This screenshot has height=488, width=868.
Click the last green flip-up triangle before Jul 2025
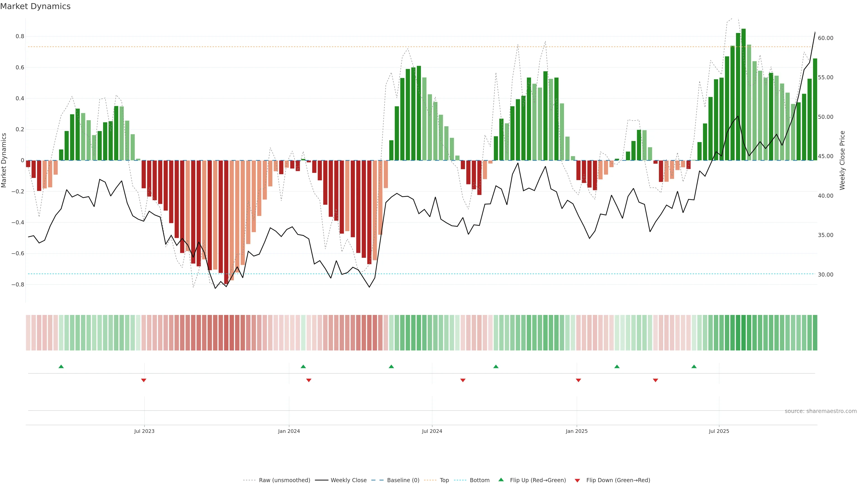click(694, 366)
